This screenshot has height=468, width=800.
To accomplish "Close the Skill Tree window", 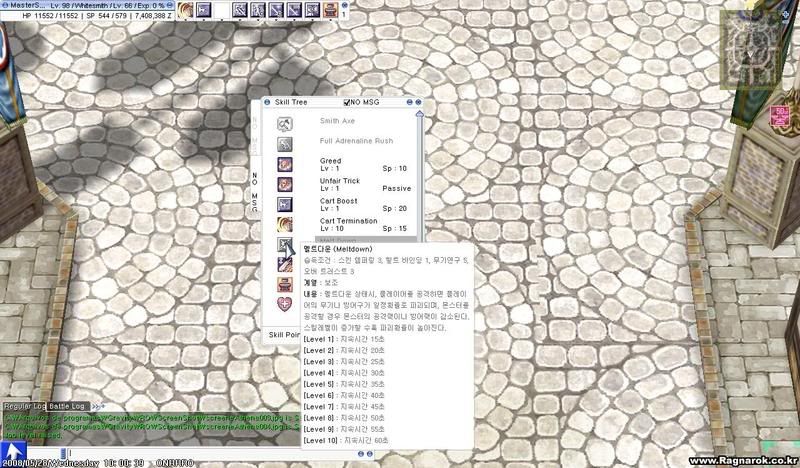I will tap(418, 102).
